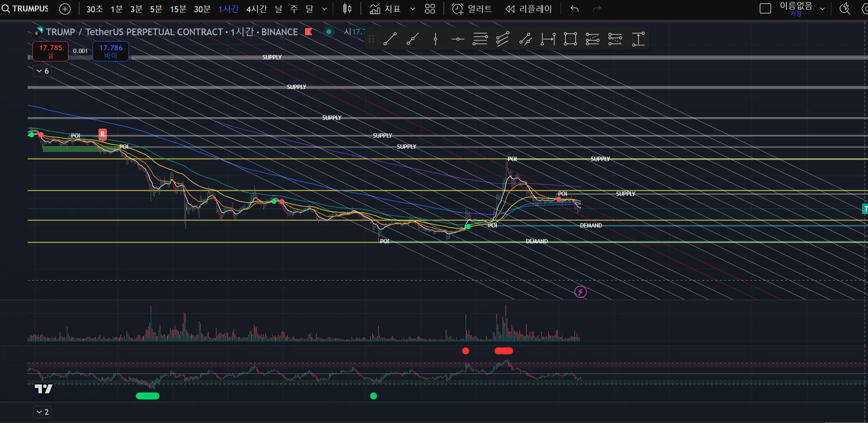Switch to 30초 interval
Screen dimensions: 868x423
point(95,9)
